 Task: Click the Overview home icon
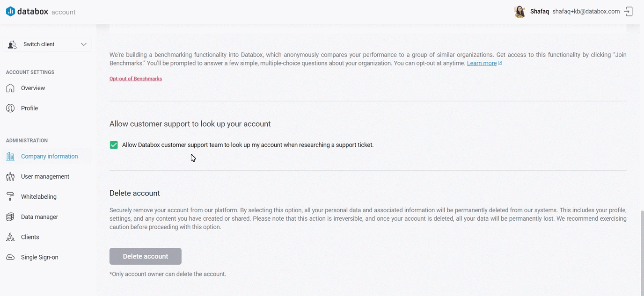[x=10, y=88]
